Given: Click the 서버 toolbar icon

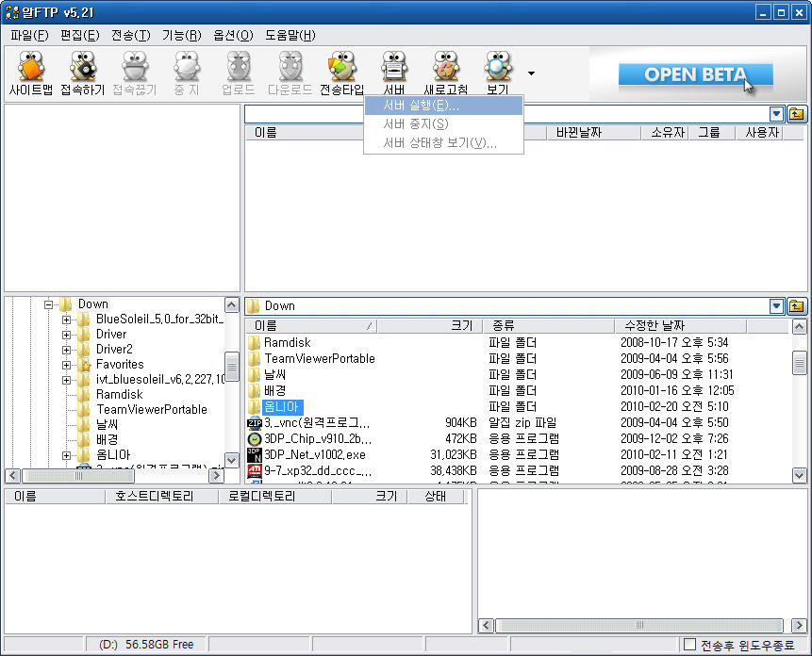Looking at the screenshot, I should pyautogui.click(x=394, y=73).
